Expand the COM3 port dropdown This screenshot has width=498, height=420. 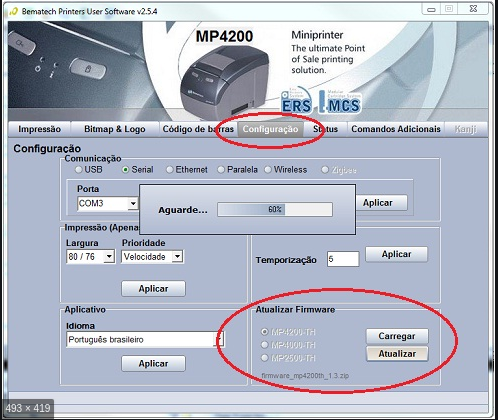(133, 203)
